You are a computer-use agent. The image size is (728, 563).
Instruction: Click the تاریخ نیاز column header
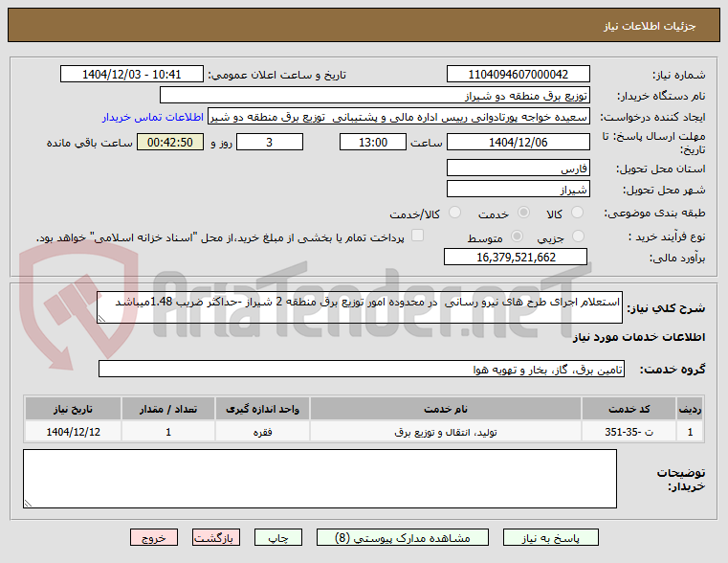pos(74,409)
